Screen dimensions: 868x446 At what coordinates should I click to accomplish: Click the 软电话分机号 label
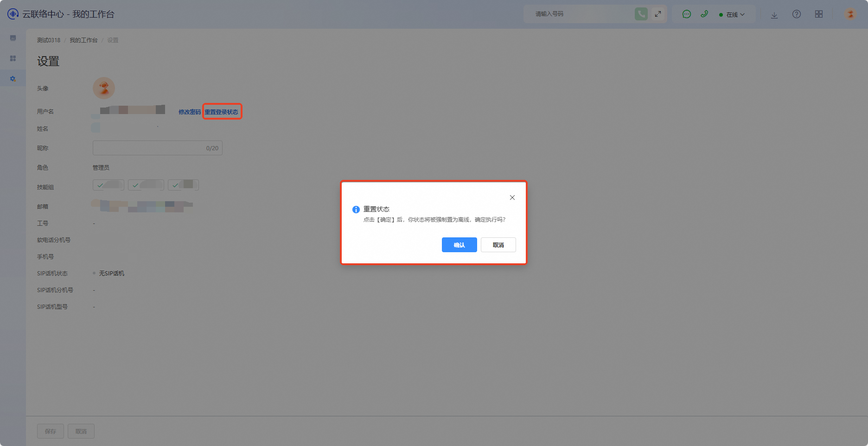pos(54,240)
